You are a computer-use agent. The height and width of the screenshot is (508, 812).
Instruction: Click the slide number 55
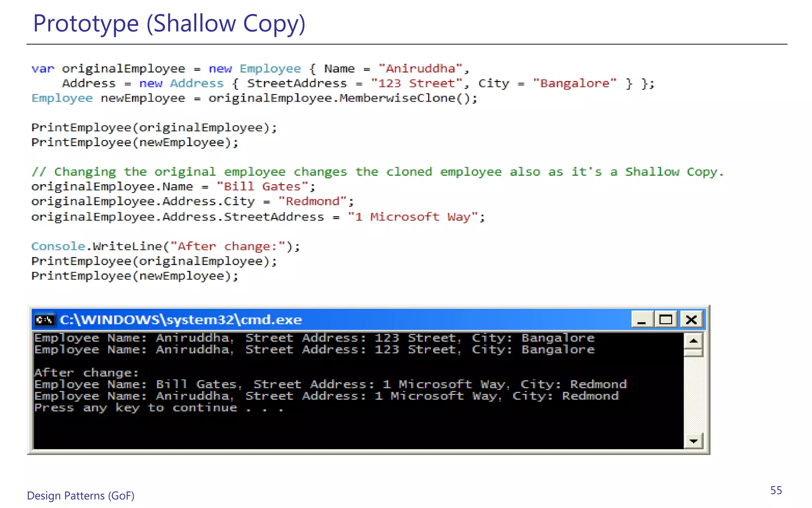pos(776,491)
